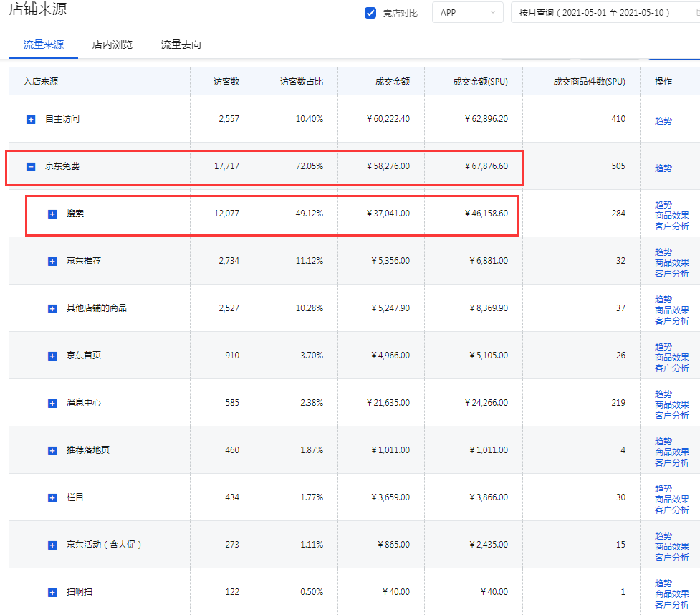Expand the 消息中心 row
Screen dimensions: 700x615
point(52,404)
